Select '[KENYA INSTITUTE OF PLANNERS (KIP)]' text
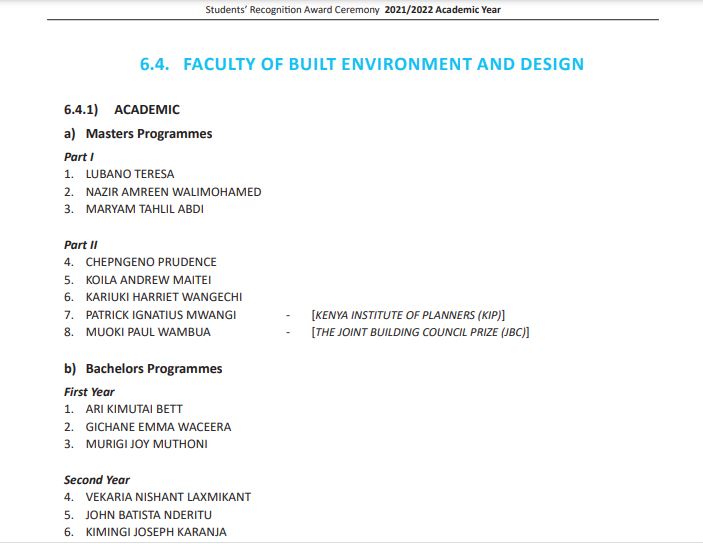This screenshot has width=703, height=544. tap(408, 315)
